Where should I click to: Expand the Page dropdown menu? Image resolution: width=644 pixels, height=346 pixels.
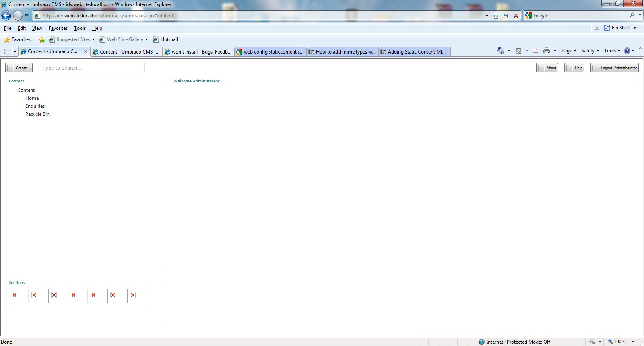[x=569, y=51]
